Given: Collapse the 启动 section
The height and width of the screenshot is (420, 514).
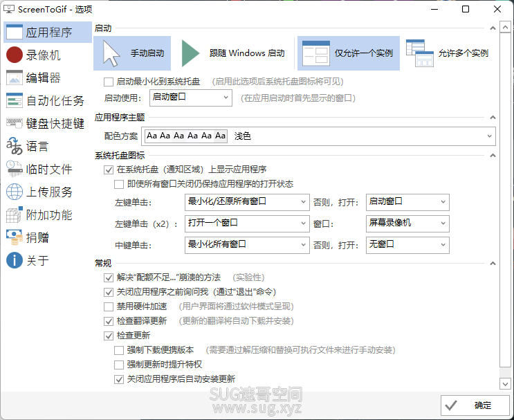Looking at the screenshot, I should point(493,28).
